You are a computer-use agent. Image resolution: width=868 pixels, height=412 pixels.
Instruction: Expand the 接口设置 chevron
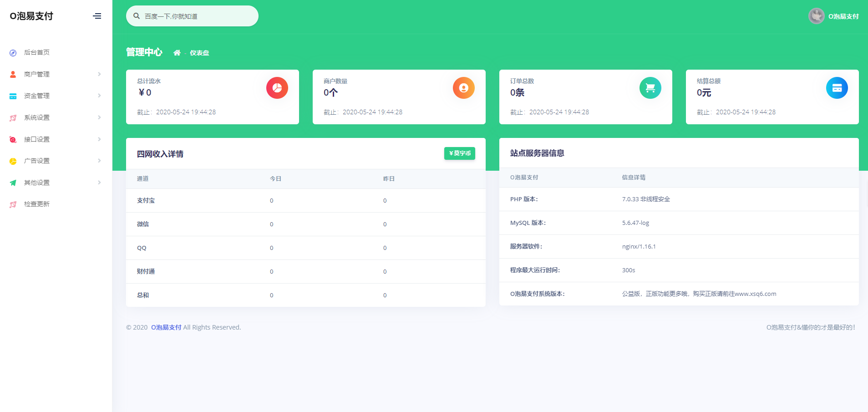(x=99, y=139)
